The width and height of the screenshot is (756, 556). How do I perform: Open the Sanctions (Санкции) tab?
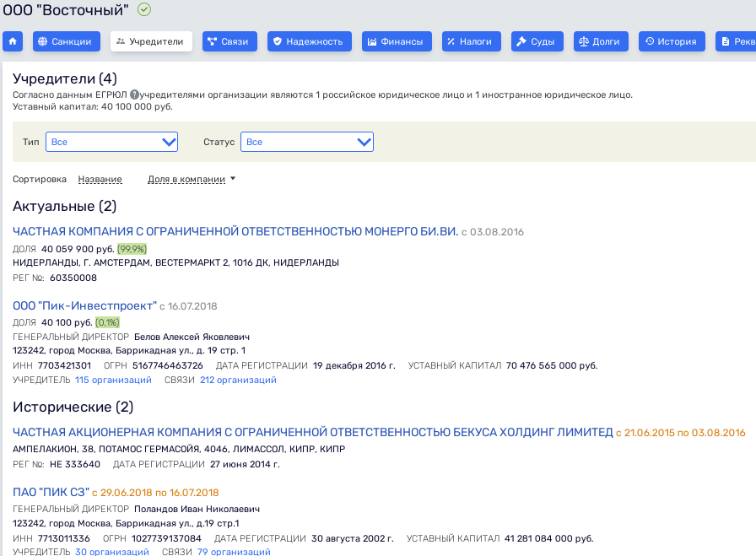(67, 41)
